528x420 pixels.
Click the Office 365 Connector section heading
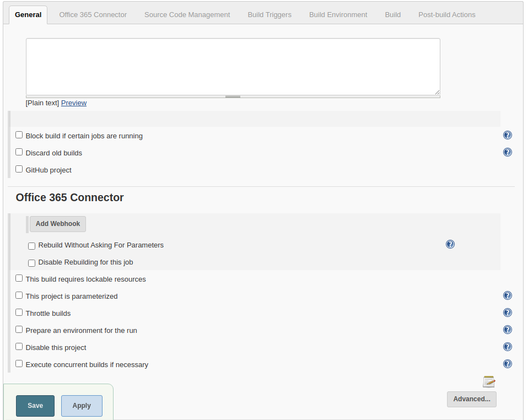[69, 197]
